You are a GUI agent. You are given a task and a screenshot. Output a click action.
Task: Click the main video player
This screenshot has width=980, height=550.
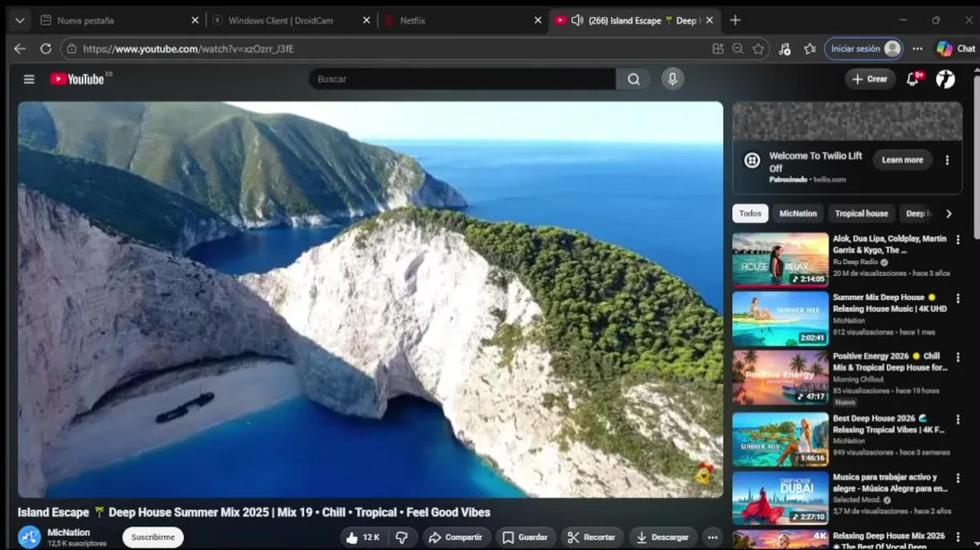click(370, 299)
